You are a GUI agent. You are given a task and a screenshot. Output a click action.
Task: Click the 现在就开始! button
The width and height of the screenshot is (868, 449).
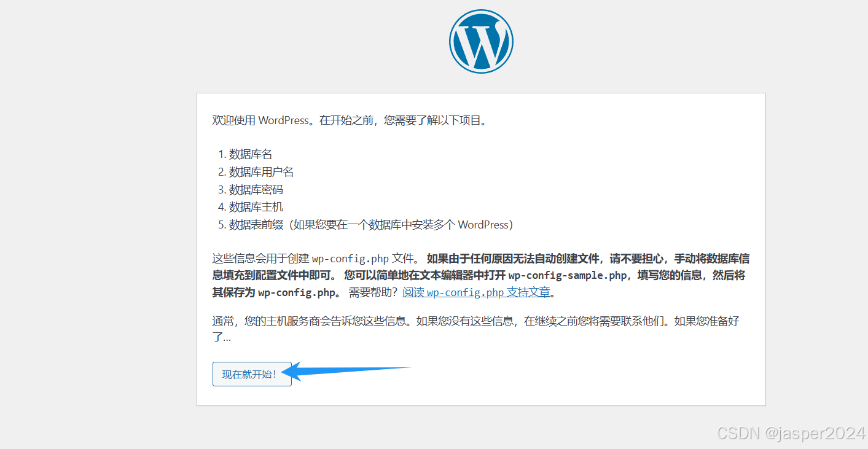(x=252, y=374)
